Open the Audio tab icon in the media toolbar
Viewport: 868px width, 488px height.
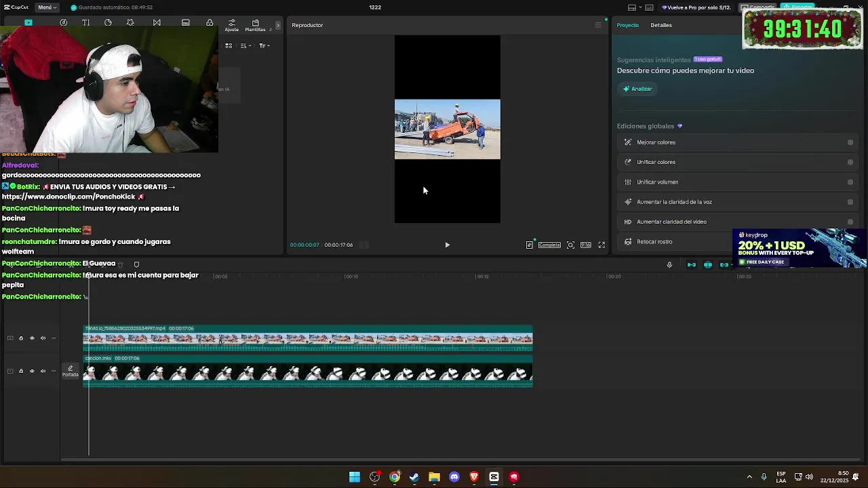[x=63, y=22]
